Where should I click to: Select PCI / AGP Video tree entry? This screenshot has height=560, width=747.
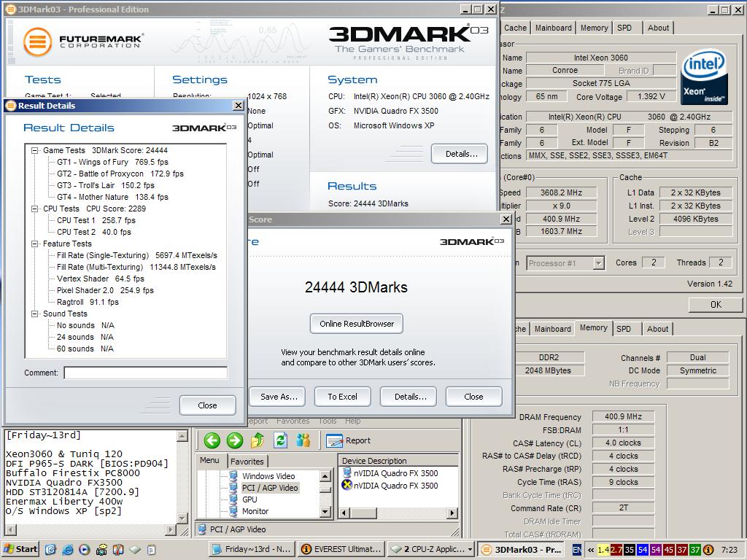coord(270,488)
